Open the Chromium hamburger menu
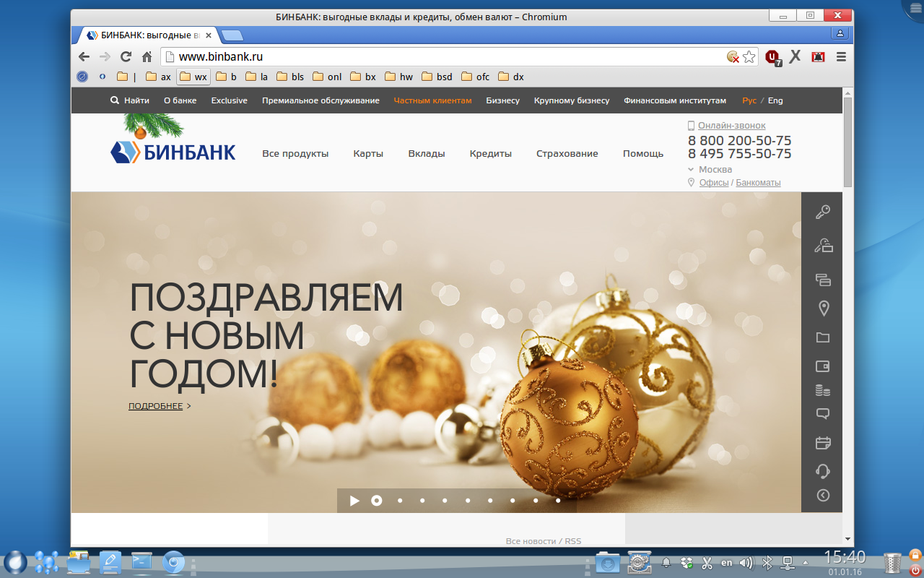The height and width of the screenshot is (578, 924). (x=841, y=56)
